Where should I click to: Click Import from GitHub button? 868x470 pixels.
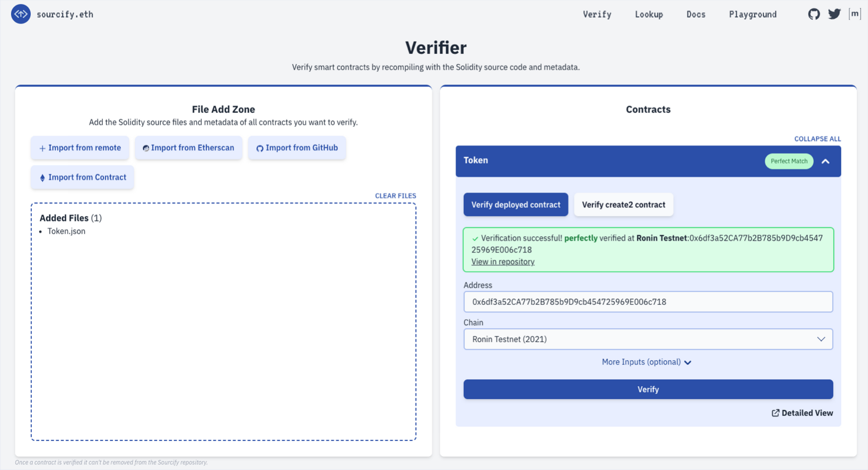coord(297,148)
